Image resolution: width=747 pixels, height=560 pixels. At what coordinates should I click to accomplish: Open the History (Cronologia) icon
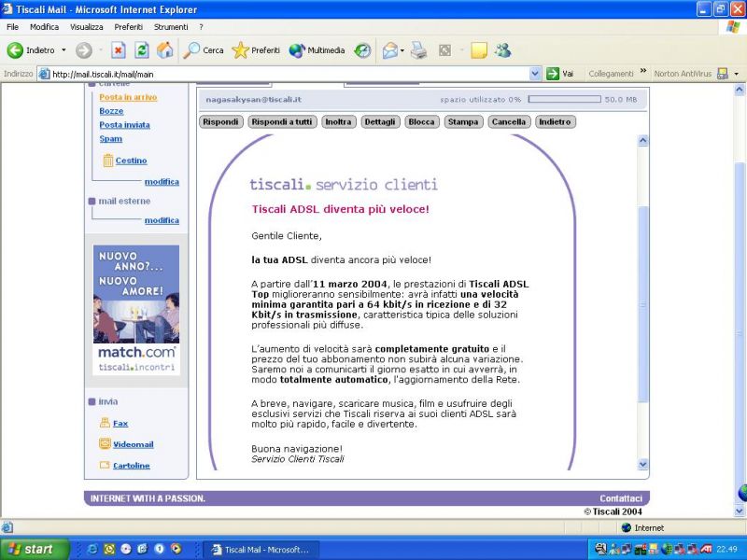tap(362, 50)
